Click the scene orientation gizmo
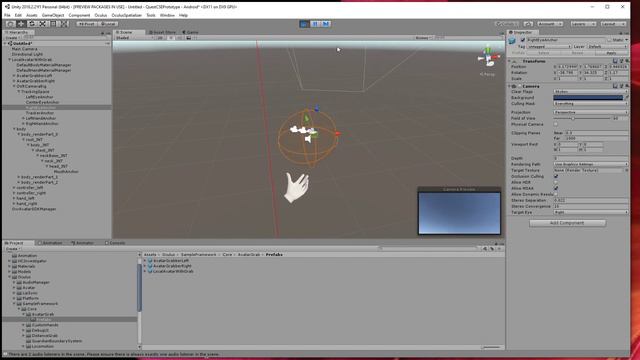640x360 pixels. click(488, 58)
